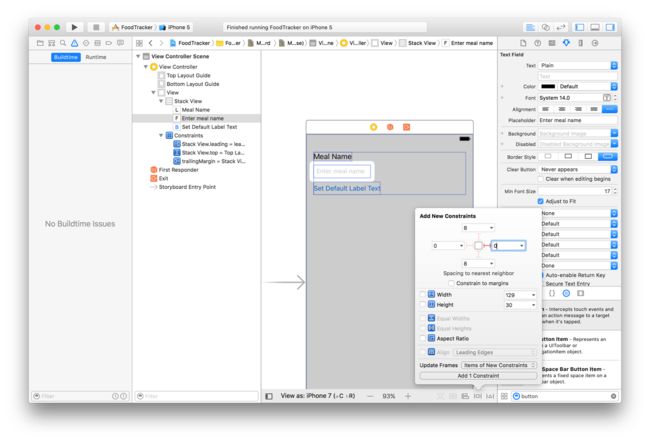Screen dimensions: 650x444
Task: Open the Update Frames dropdown
Action: point(499,366)
